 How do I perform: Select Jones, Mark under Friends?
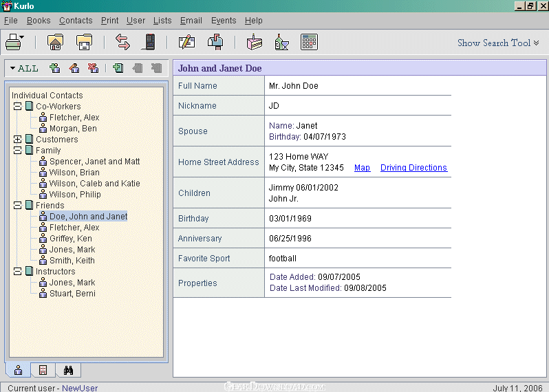point(72,250)
